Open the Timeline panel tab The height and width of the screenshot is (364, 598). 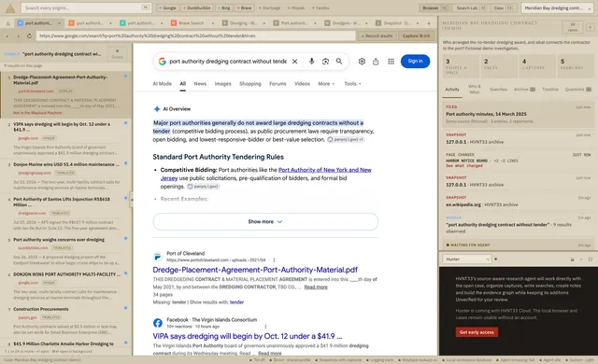[x=550, y=89]
